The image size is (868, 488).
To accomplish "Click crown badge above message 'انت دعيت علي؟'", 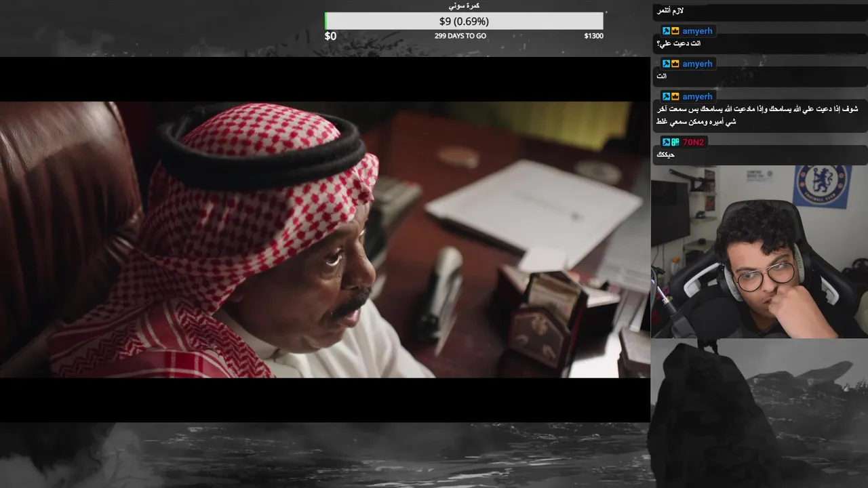I will tap(675, 31).
